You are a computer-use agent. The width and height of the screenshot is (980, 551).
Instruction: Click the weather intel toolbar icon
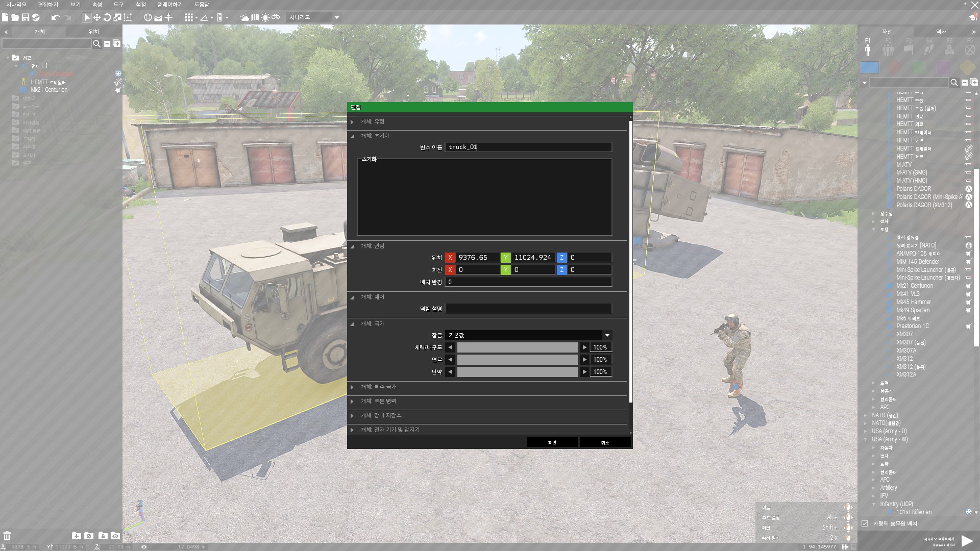click(x=245, y=17)
